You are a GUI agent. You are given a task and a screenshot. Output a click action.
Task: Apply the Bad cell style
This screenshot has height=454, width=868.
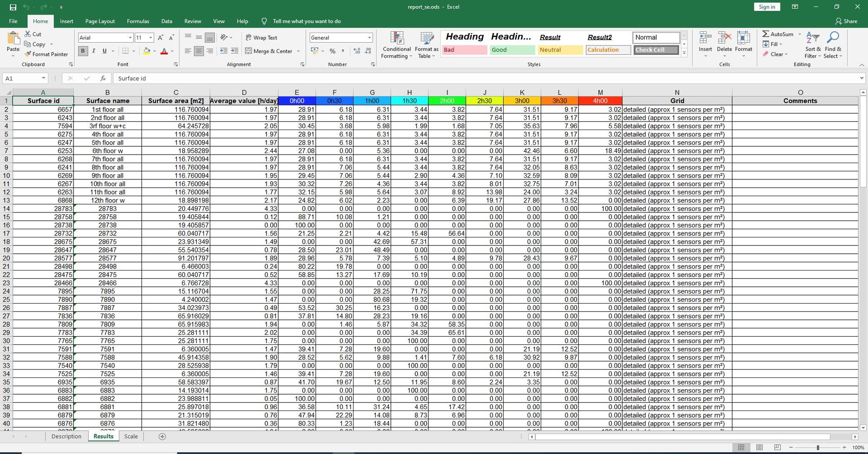point(464,50)
